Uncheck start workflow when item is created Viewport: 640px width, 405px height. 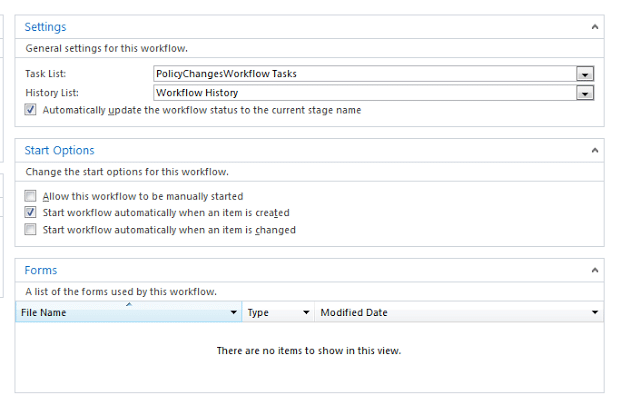point(30,212)
